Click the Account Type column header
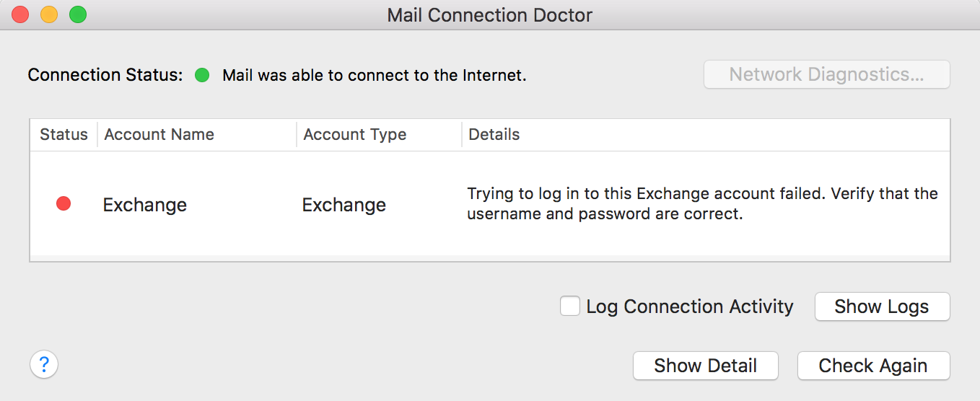 355,135
